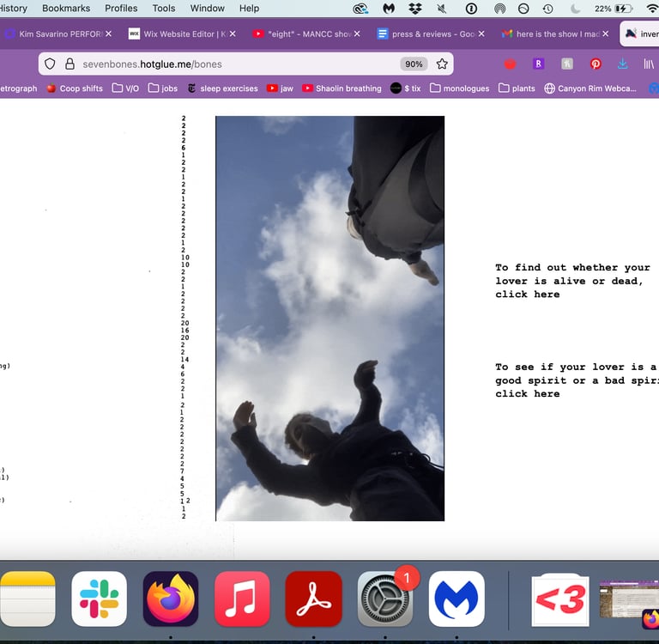This screenshot has height=644, width=659.
Task: Open jaw YouTube bookmark
Action: pos(280,88)
